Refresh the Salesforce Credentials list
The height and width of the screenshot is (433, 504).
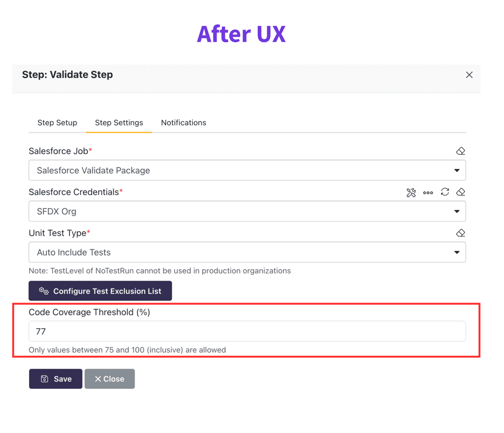(x=445, y=192)
